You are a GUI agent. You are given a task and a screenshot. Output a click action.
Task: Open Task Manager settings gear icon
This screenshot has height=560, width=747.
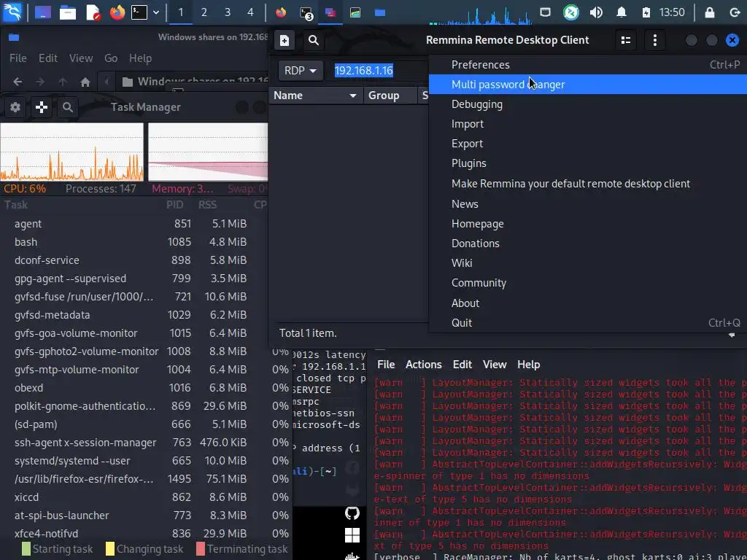click(x=15, y=107)
